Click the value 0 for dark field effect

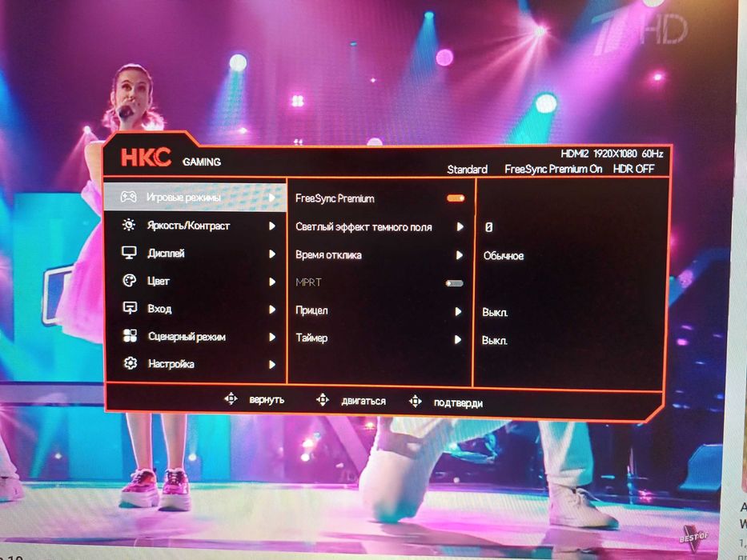pyautogui.click(x=488, y=228)
